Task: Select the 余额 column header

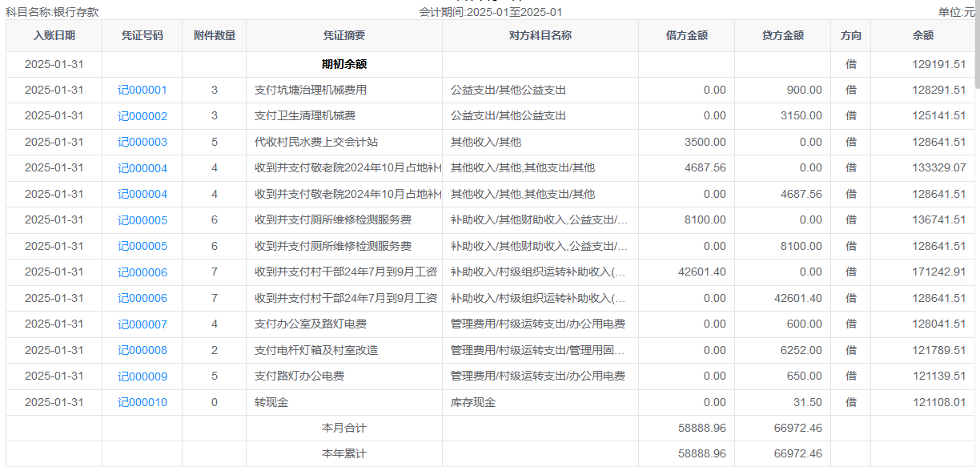Action: tap(923, 36)
